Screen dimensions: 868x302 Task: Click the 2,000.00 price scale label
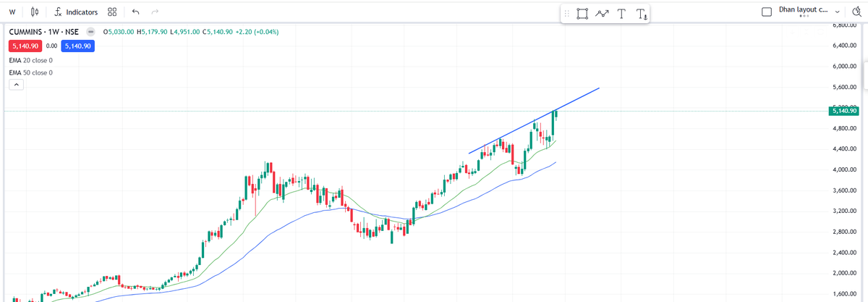(844, 273)
